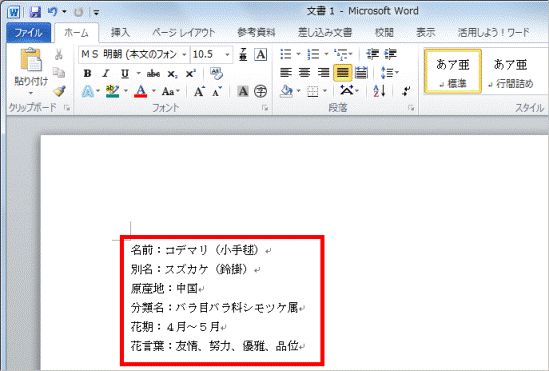The width and height of the screenshot is (549, 371).
Task: Click the Sort A-Z icon
Action: coord(379,91)
